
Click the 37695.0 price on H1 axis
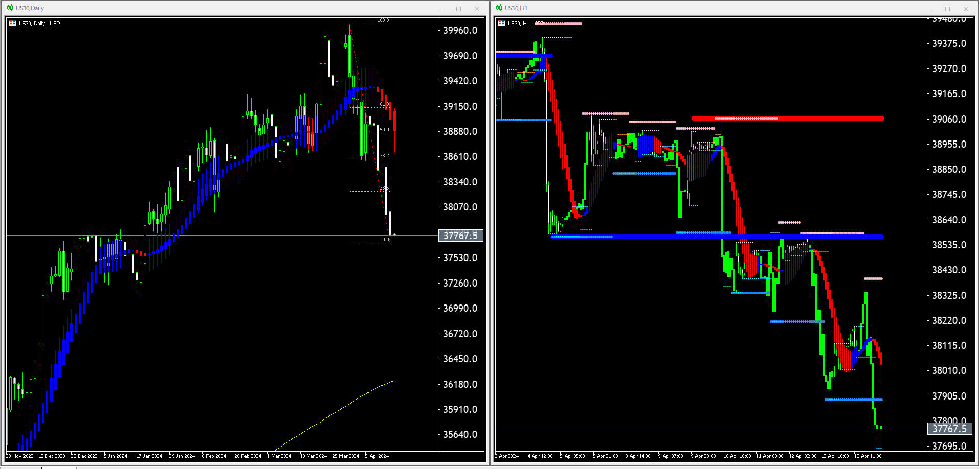point(949,446)
